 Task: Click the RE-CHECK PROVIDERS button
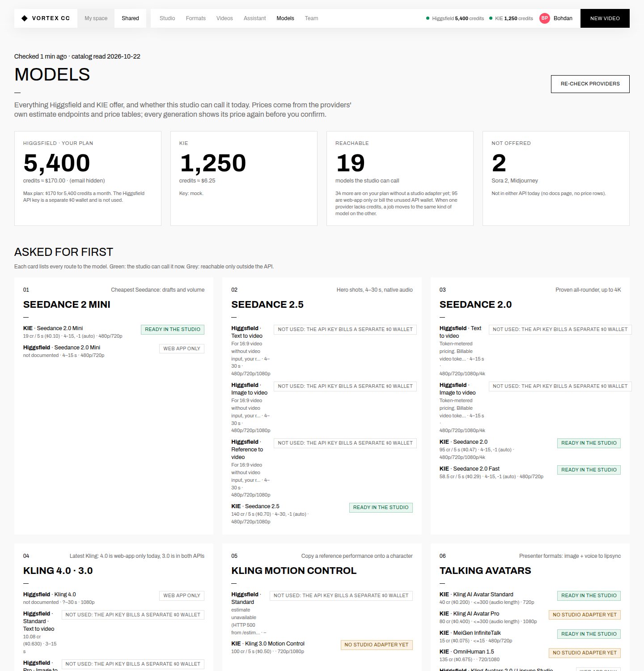pos(590,84)
